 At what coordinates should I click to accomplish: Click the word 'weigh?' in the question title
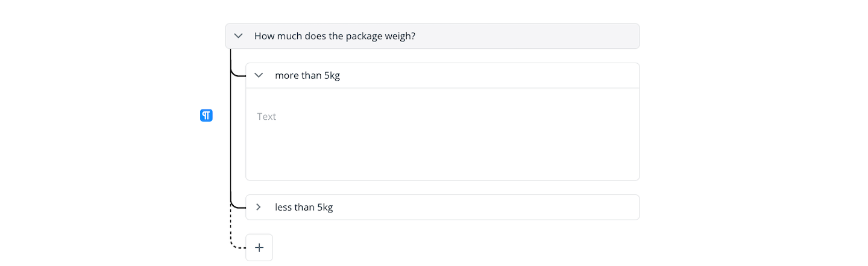pyautogui.click(x=400, y=36)
